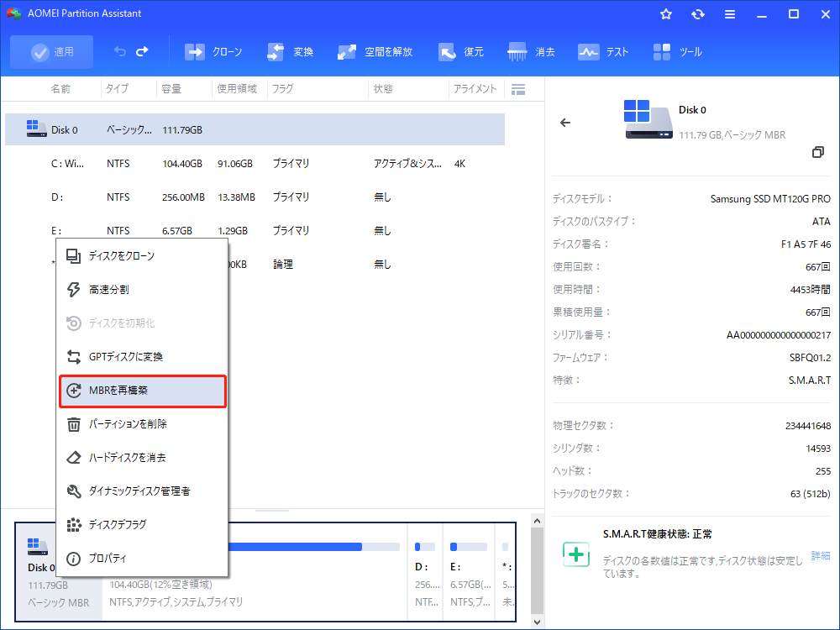Choose パーティションを削除 from context menu
This screenshot has height=630, width=840.
(143, 424)
